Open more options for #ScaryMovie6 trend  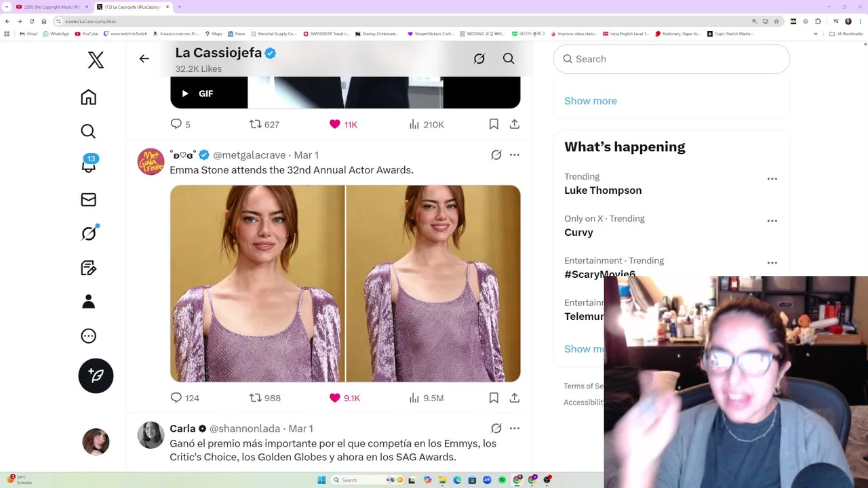click(x=772, y=263)
